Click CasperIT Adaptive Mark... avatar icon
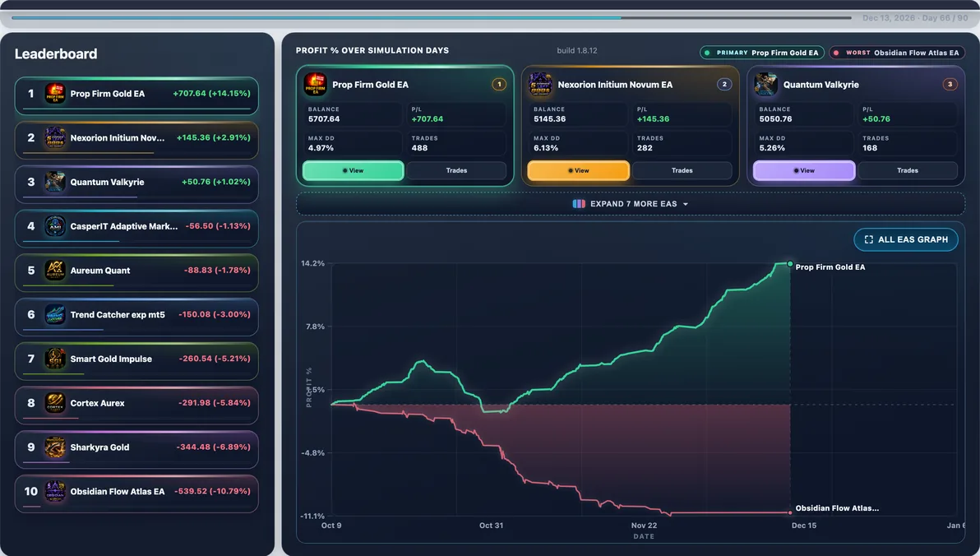This screenshot has height=556, width=980. point(55,226)
